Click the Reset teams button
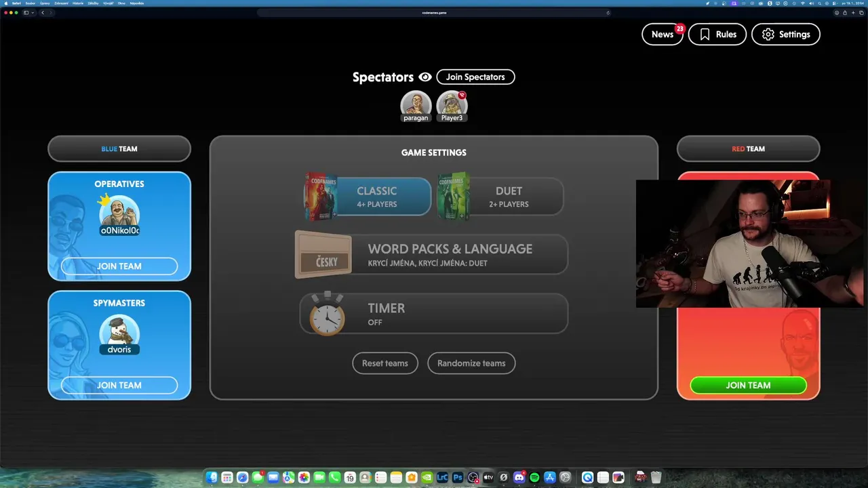 click(x=385, y=363)
